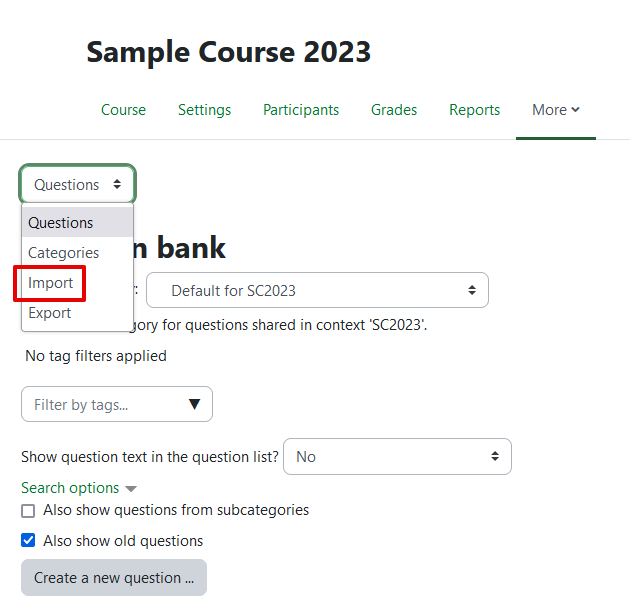Select Questions option in dropdown list

61,223
